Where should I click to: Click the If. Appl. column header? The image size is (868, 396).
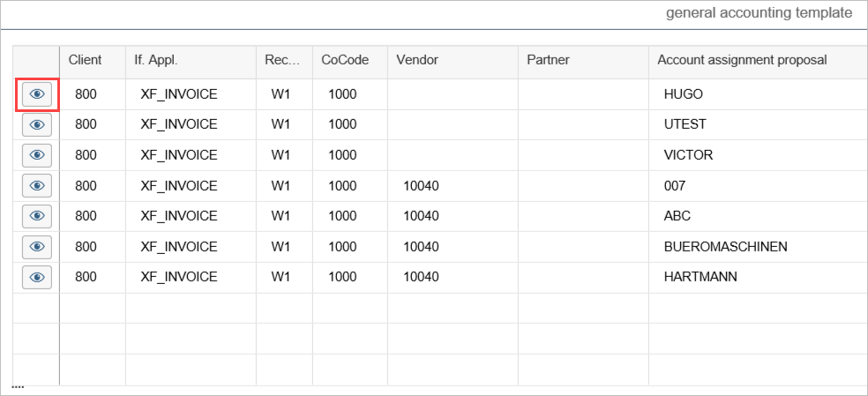(x=156, y=60)
